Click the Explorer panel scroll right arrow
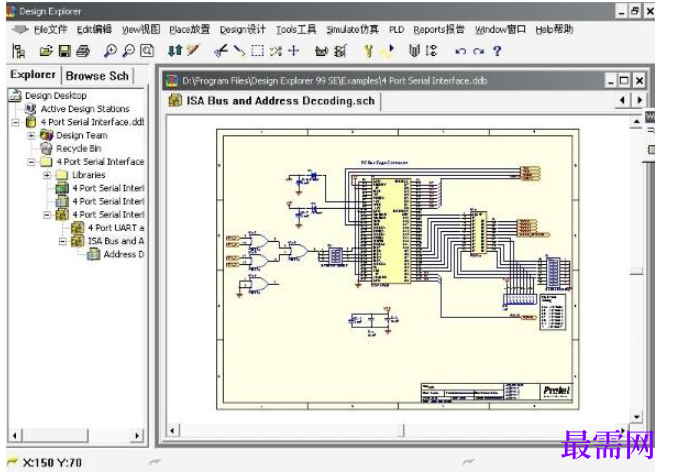 136,436
